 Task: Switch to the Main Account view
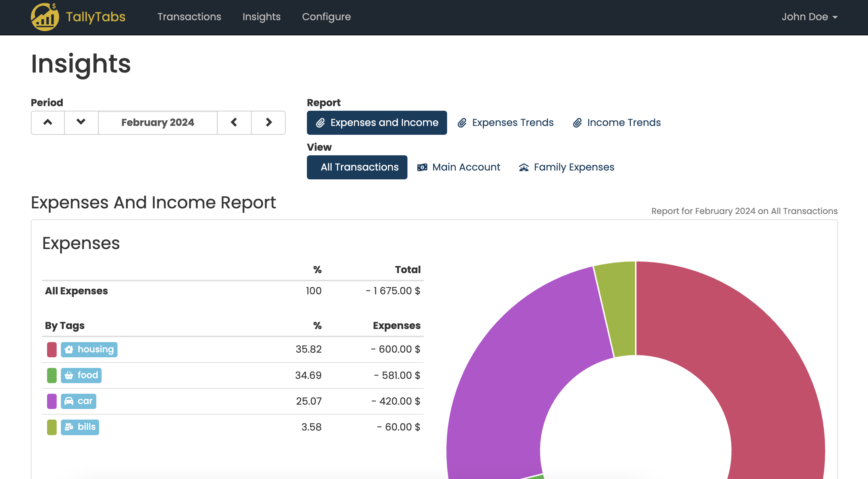458,167
